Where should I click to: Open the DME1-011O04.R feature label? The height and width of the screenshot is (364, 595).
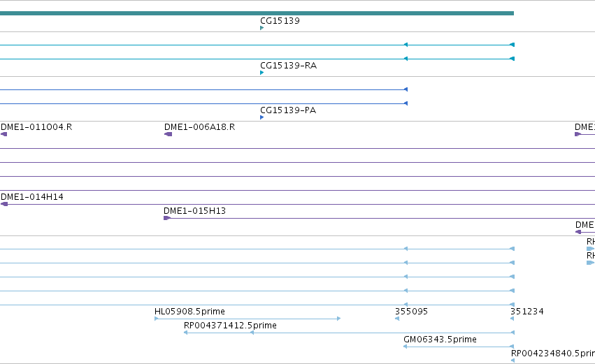[x=36, y=127]
